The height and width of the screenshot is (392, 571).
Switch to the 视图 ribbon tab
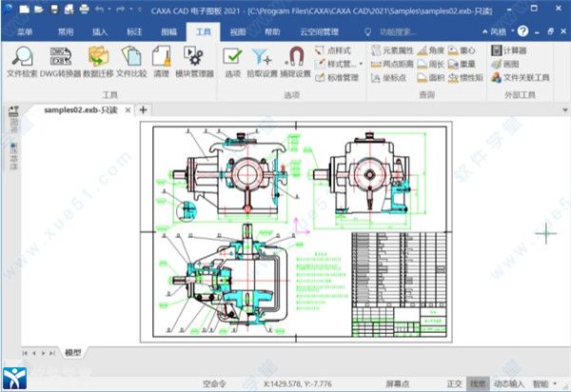click(x=238, y=31)
